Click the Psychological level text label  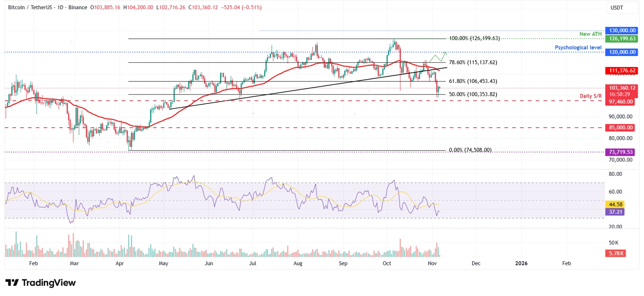coord(578,48)
